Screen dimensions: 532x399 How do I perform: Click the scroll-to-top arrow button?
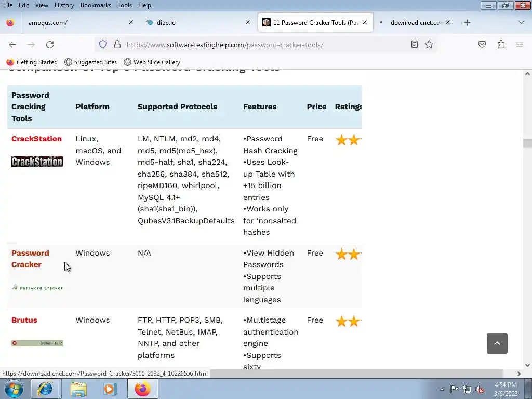click(497, 343)
